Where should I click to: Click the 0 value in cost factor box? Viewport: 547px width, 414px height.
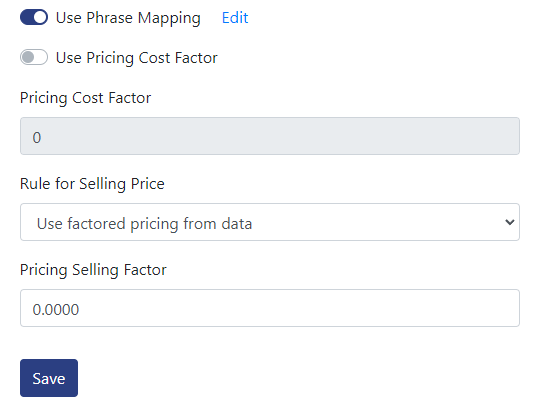click(x=37, y=137)
